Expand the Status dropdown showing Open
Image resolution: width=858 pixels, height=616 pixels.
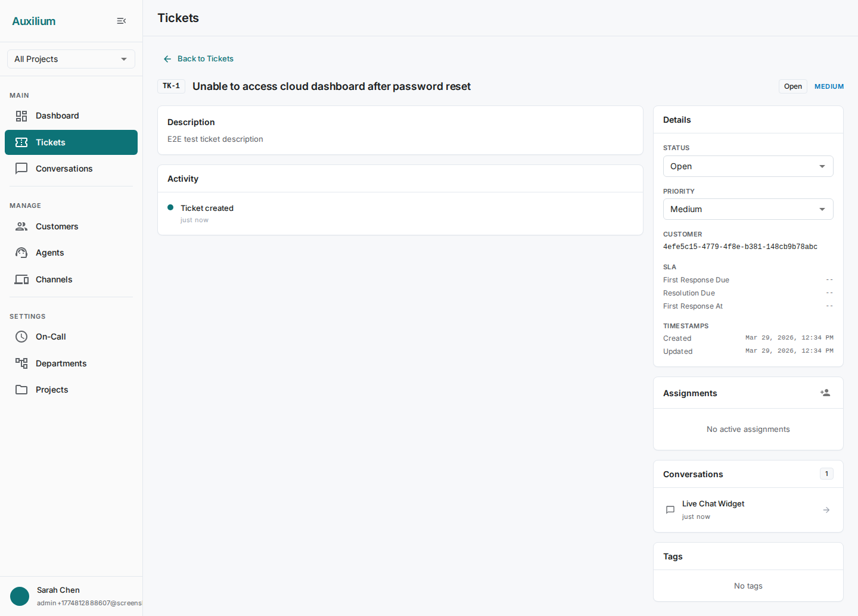tap(748, 166)
